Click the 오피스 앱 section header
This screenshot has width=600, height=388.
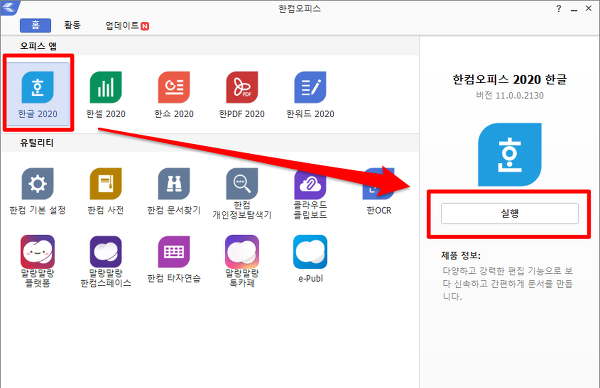coord(38,46)
